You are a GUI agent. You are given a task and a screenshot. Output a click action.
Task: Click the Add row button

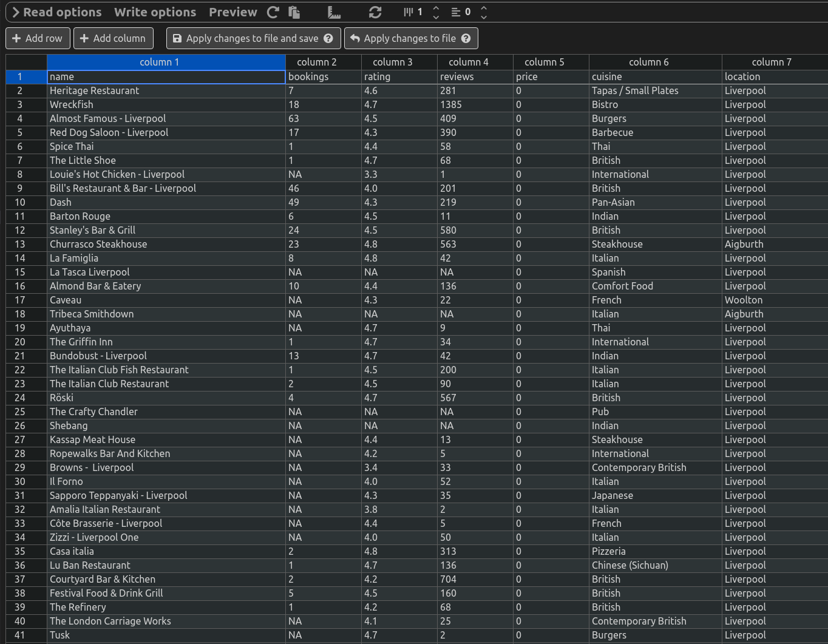pos(38,38)
